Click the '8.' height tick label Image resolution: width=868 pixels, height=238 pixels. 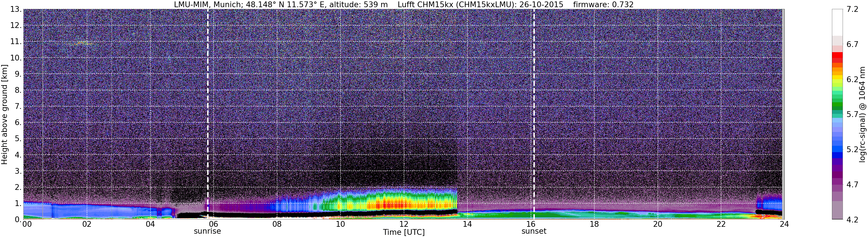pos(18,90)
